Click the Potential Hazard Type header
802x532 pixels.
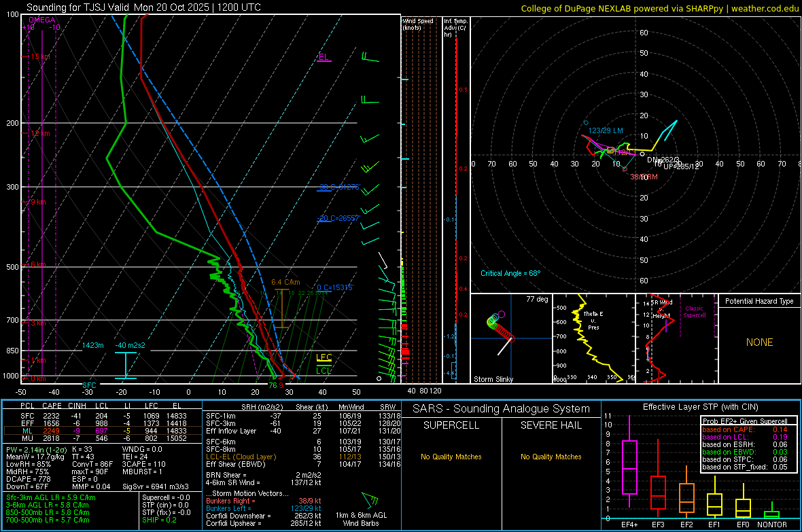759,301
